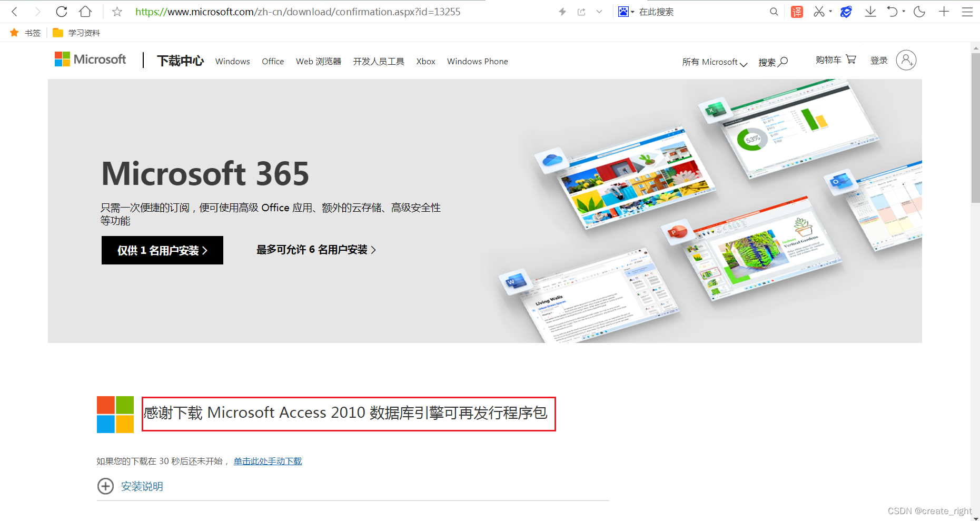
Task: Click the four-color Microsoft logo beside thanks message
Action: pyautogui.click(x=115, y=415)
